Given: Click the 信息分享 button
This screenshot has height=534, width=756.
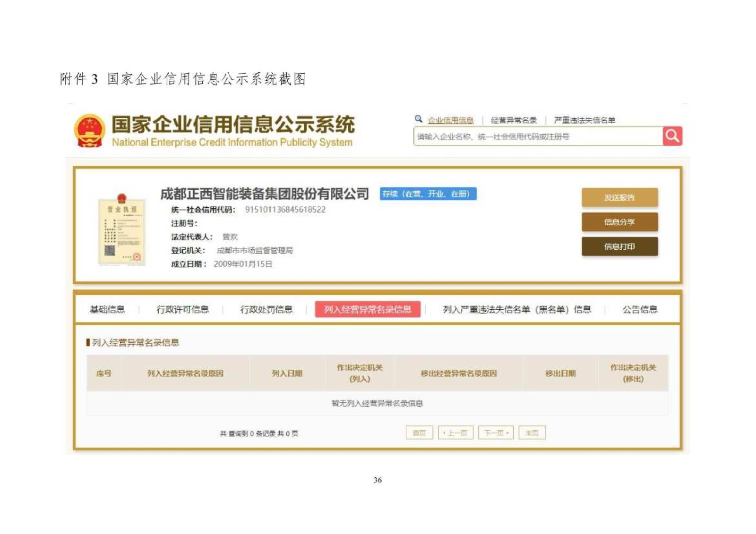Looking at the screenshot, I should pyautogui.click(x=619, y=222).
